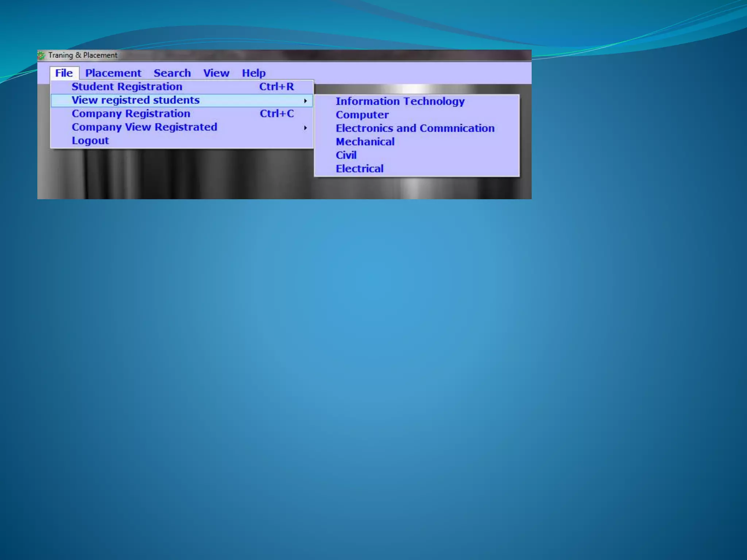Select Information Technology department
The image size is (747, 560).
[400, 101]
